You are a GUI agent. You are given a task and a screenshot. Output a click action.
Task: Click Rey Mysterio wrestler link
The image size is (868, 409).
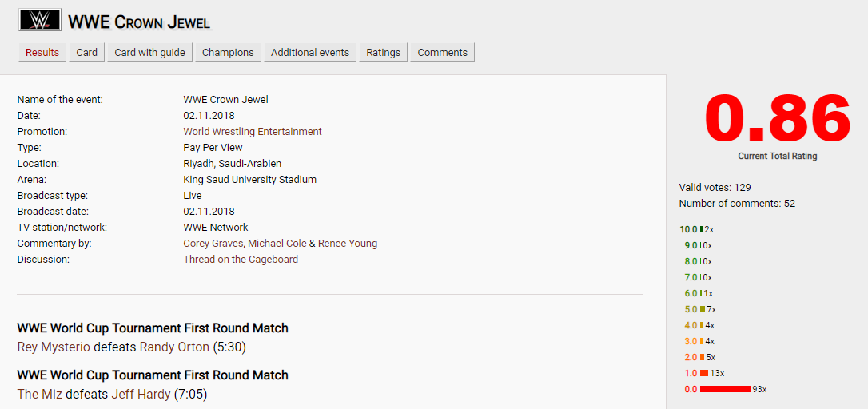pos(54,347)
